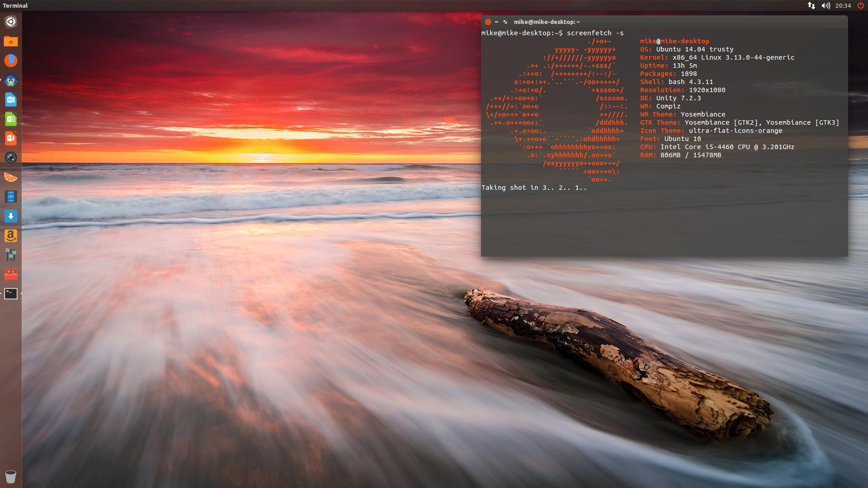Open the Home folder file manager
Screen dimensions: 868x488
[x=11, y=42]
